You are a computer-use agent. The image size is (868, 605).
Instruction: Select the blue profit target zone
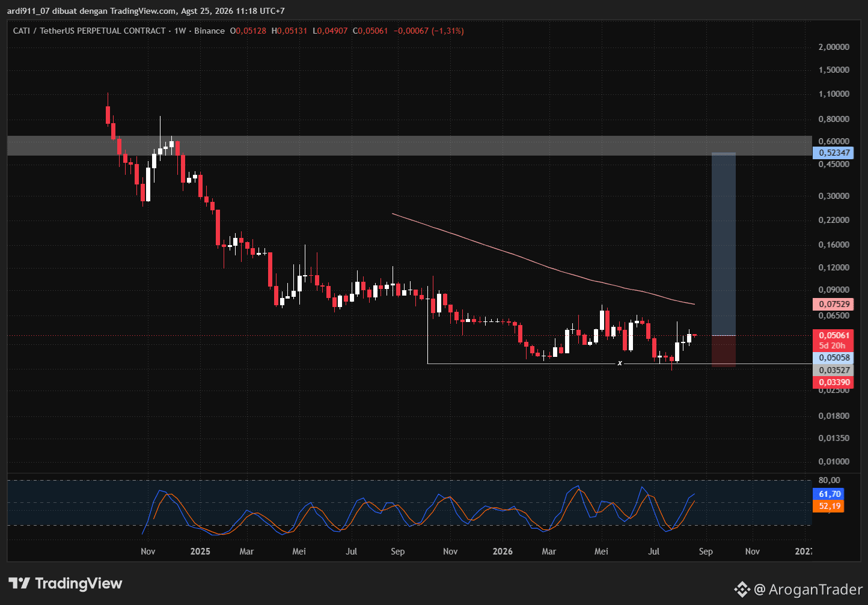[x=723, y=244]
